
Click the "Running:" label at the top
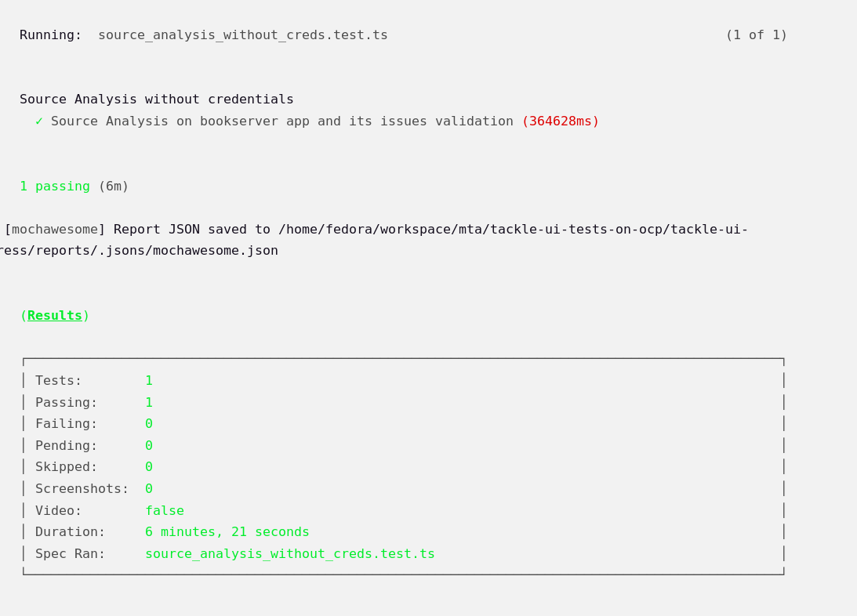click(50, 35)
